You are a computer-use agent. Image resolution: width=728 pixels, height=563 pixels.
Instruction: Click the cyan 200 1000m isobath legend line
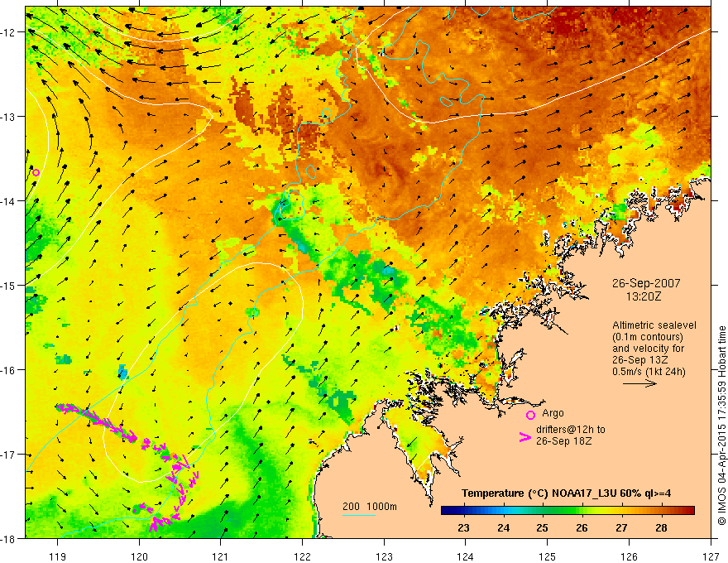(x=358, y=515)
